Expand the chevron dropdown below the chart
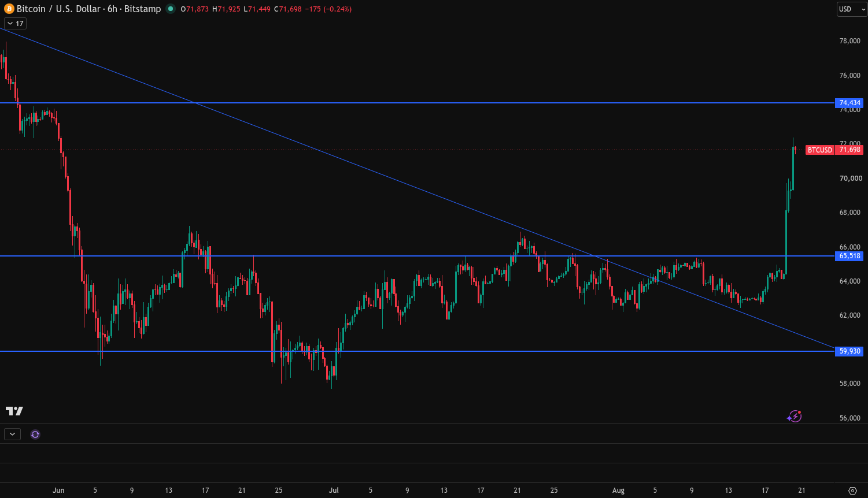 12,434
